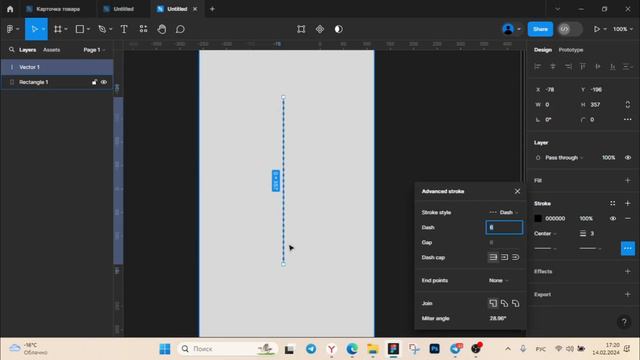Open Telegram from the Windows taskbar
Viewport: 640px width, 360px height.
pyautogui.click(x=311, y=349)
